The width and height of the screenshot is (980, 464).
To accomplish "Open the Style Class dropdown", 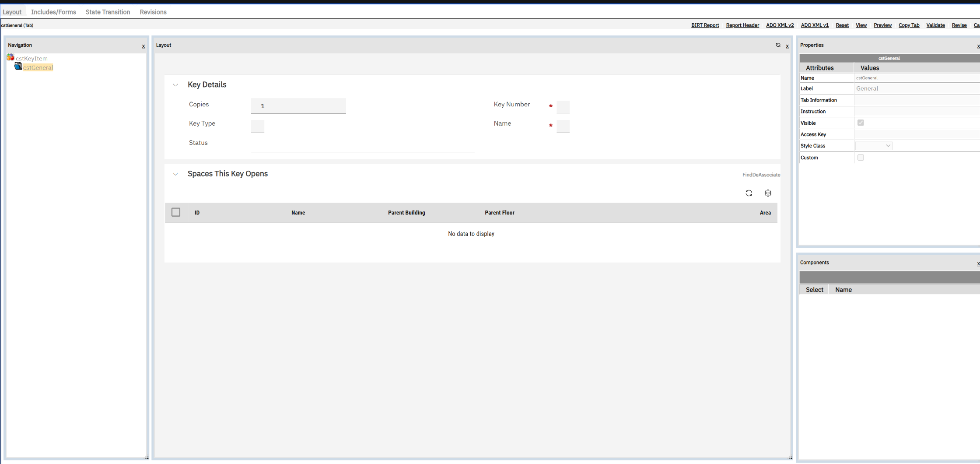I will tap(874, 146).
